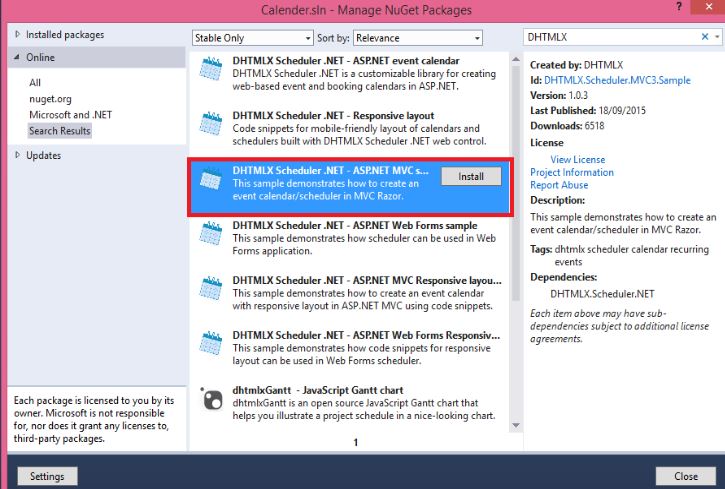This screenshot has width=725, height=489.
Task: Click the package list scroll up arrow
Action: 516,59
